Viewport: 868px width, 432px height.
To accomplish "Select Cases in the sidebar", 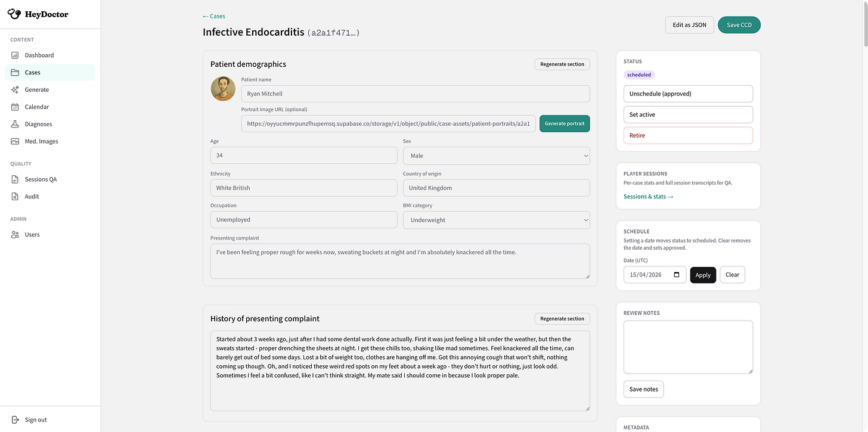I will pyautogui.click(x=50, y=73).
